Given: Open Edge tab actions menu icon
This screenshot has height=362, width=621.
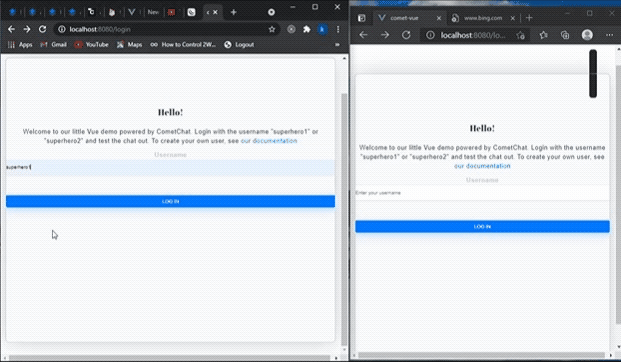Looking at the screenshot, I should pyautogui.click(x=361, y=18).
